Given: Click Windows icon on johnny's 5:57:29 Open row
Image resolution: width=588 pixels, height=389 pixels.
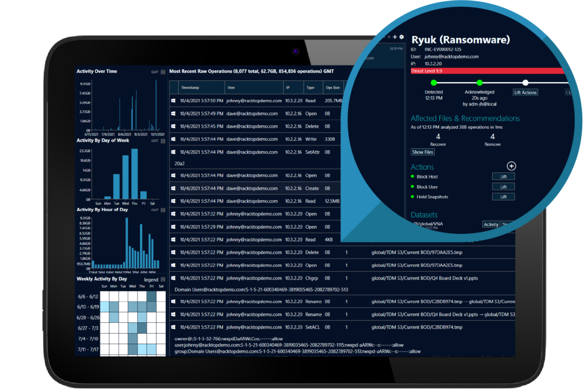Looking at the screenshot, I should click(x=173, y=227).
